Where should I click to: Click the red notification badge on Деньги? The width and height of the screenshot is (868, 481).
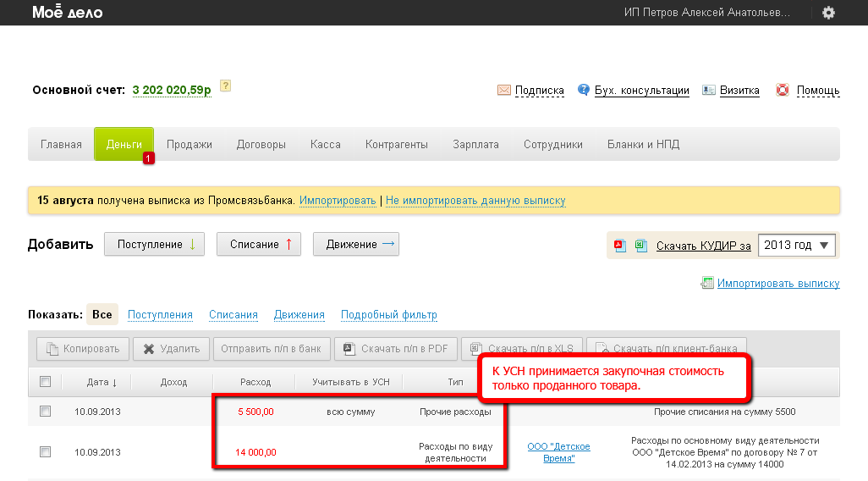(148, 158)
